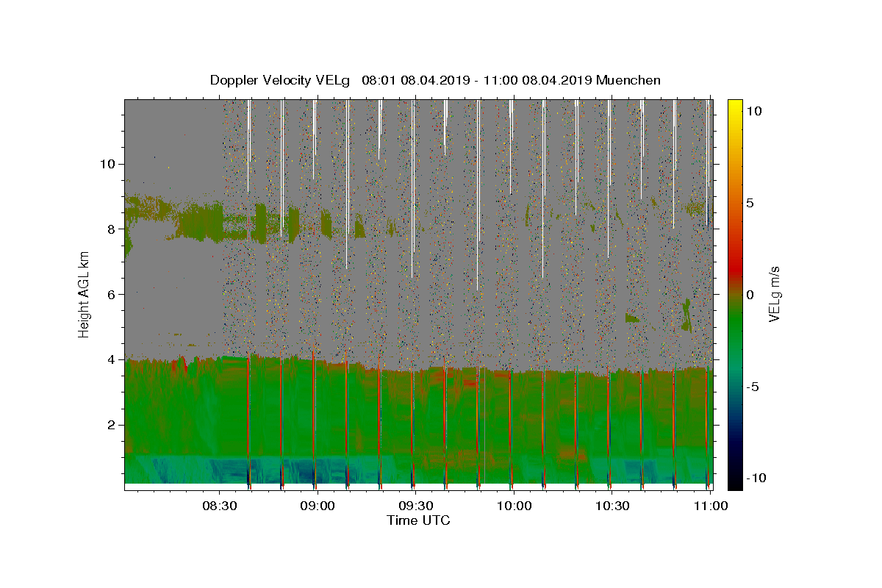This screenshot has width=882, height=588.
Task: Click the 11:00 time tick label
Action: pyautogui.click(x=710, y=506)
